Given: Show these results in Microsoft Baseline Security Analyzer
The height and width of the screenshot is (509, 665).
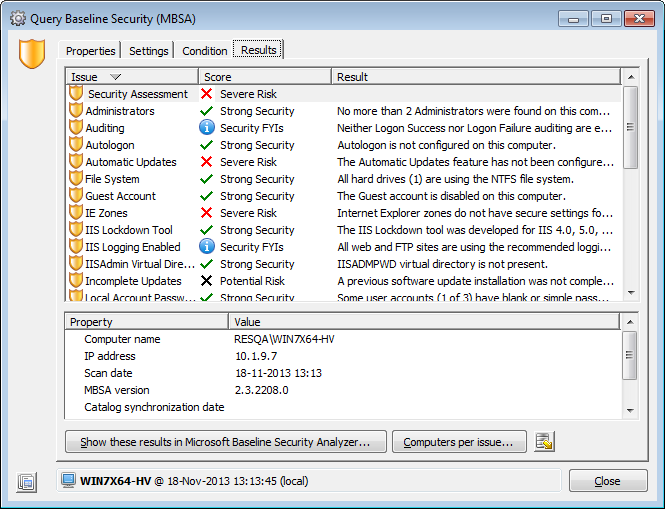Looking at the screenshot, I should (x=226, y=442).
